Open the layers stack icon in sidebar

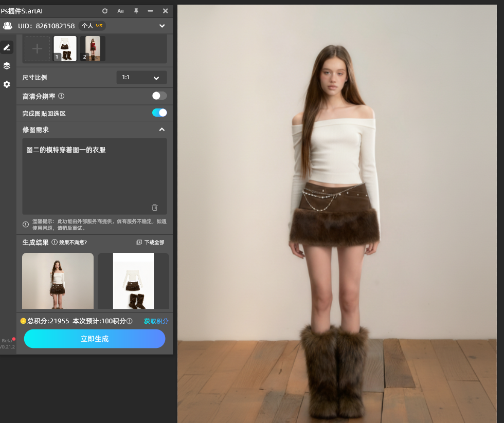pyautogui.click(x=7, y=66)
